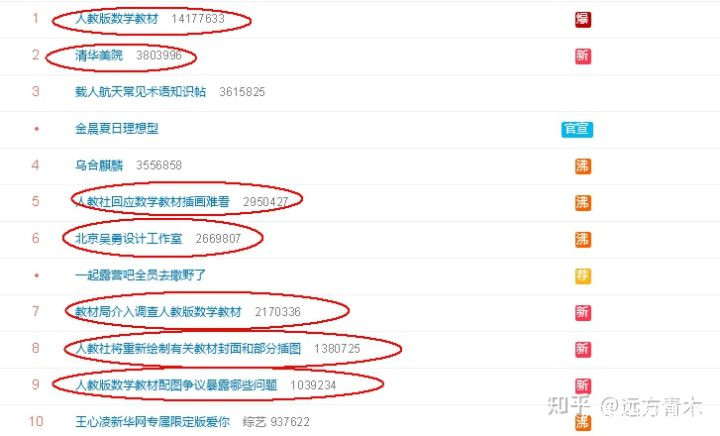720x436 pixels.
Task: Open 人教社将重新绘制有关教材封面和部分插图 topic
Action: point(188,348)
